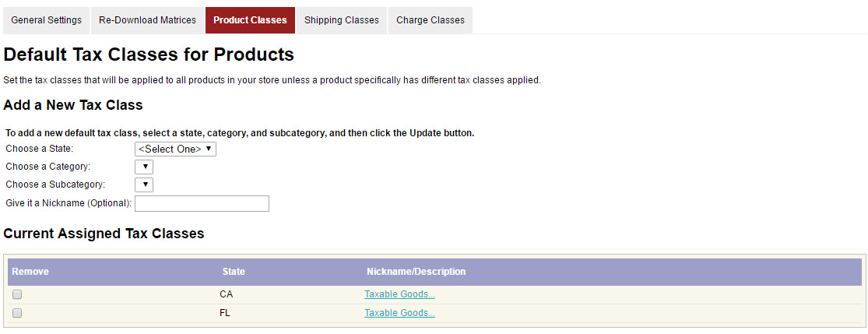Select the CA state cell
Viewport: 868px width, 334px height.
[x=227, y=294]
